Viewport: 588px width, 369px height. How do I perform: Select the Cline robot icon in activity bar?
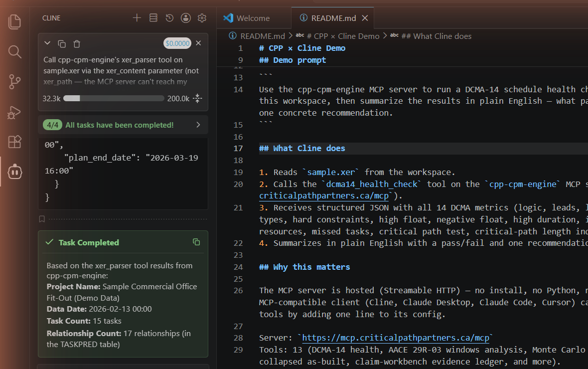click(x=14, y=172)
